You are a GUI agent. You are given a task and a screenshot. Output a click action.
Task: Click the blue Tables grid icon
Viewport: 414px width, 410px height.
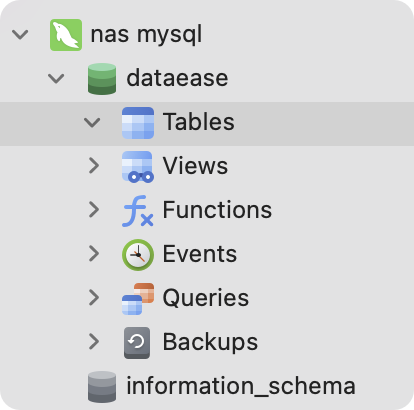(x=138, y=123)
